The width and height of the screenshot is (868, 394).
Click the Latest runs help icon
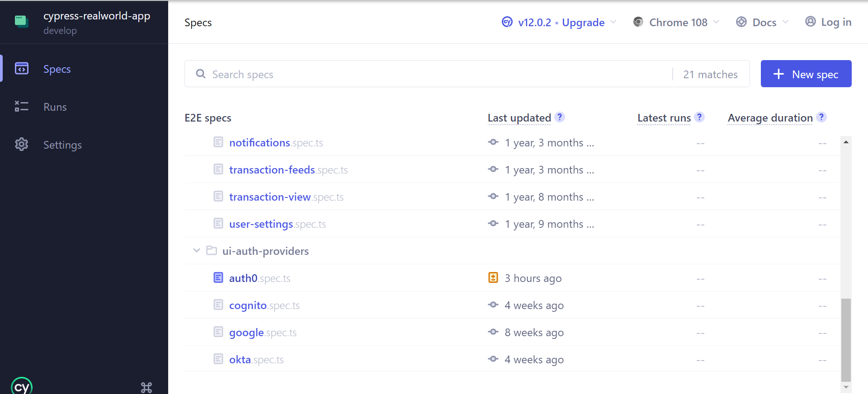(699, 117)
